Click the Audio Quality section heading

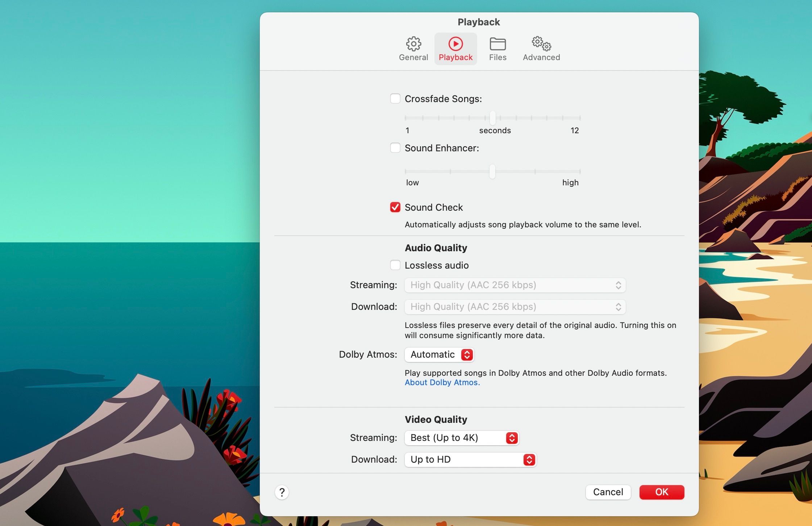436,248
